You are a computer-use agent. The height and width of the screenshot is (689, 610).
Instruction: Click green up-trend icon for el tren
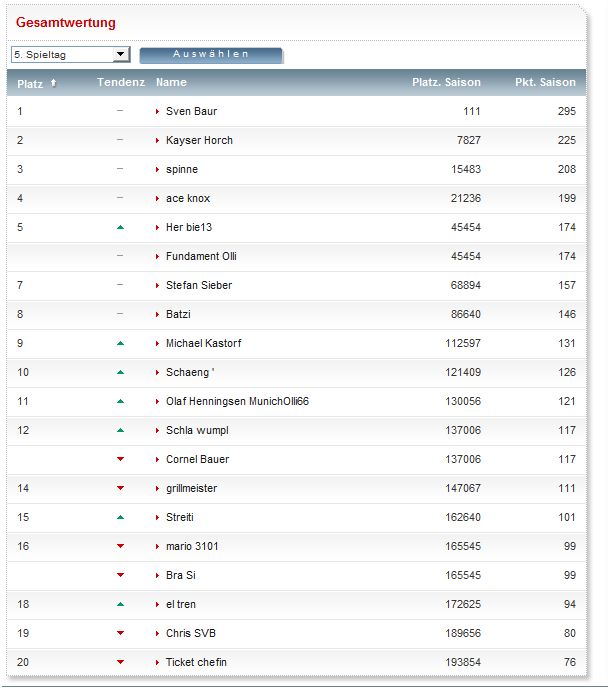120,604
